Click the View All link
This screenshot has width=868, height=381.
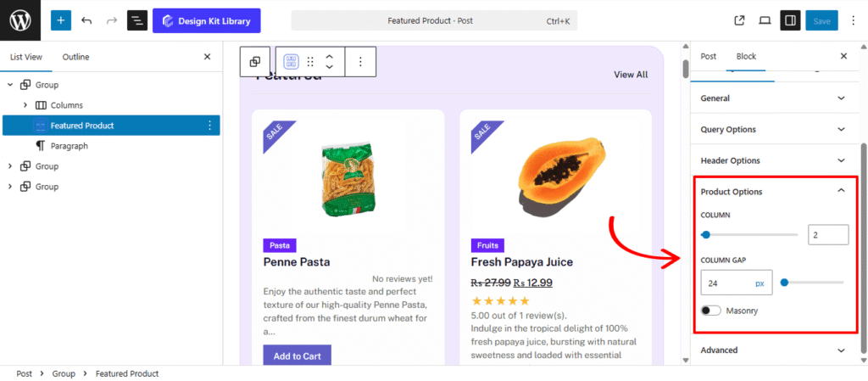tap(631, 75)
